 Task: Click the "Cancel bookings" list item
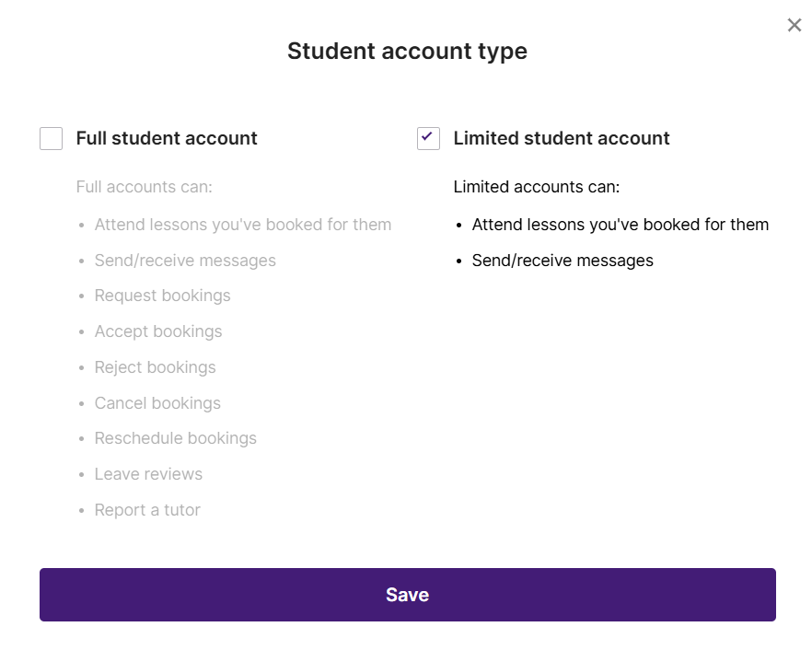157,403
